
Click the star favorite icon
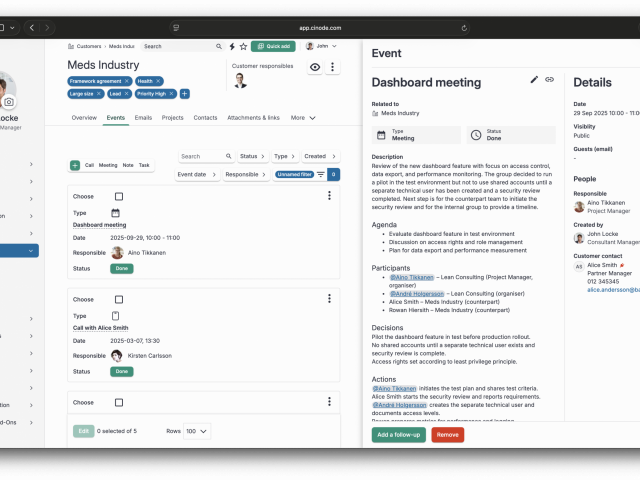243,46
